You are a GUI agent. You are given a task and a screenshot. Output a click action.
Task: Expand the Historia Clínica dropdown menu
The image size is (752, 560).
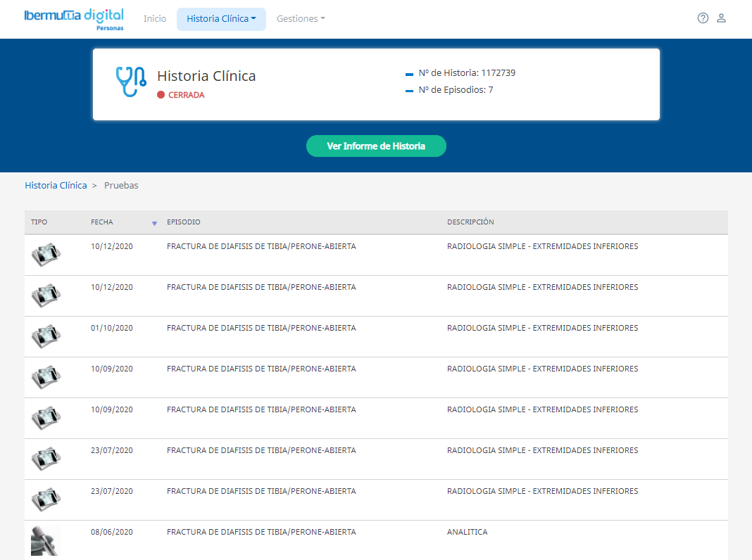coord(221,19)
